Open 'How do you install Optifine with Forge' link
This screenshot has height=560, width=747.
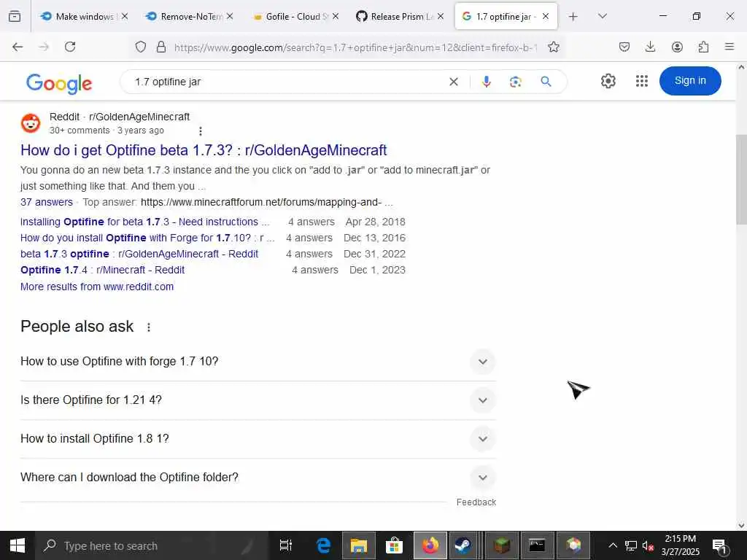coord(147,238)
